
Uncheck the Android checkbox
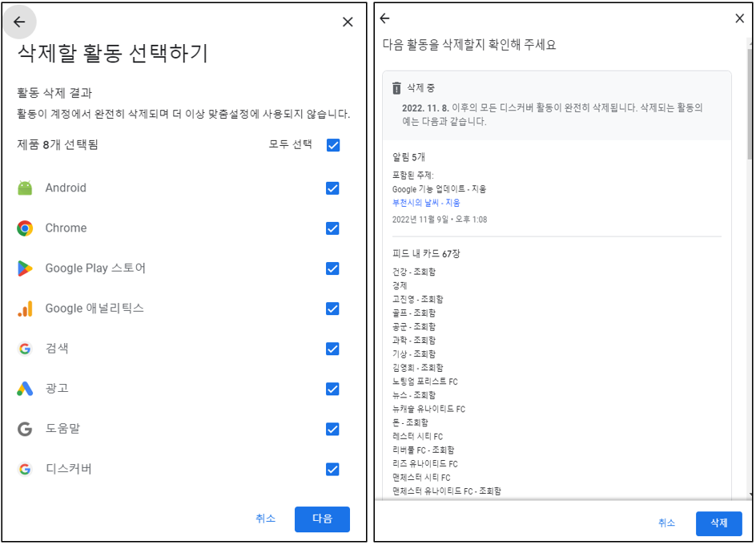coord(332,188)
